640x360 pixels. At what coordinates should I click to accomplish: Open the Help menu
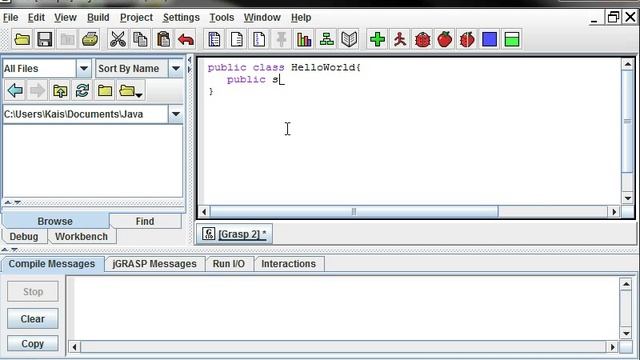pos(301,18)
